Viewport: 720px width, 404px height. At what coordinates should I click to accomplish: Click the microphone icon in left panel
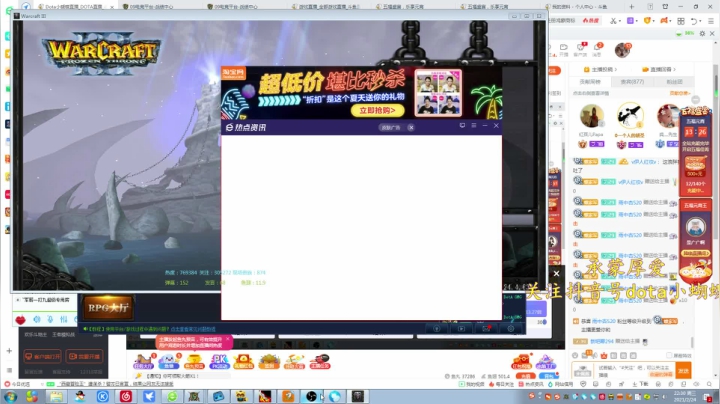(50, 319)
